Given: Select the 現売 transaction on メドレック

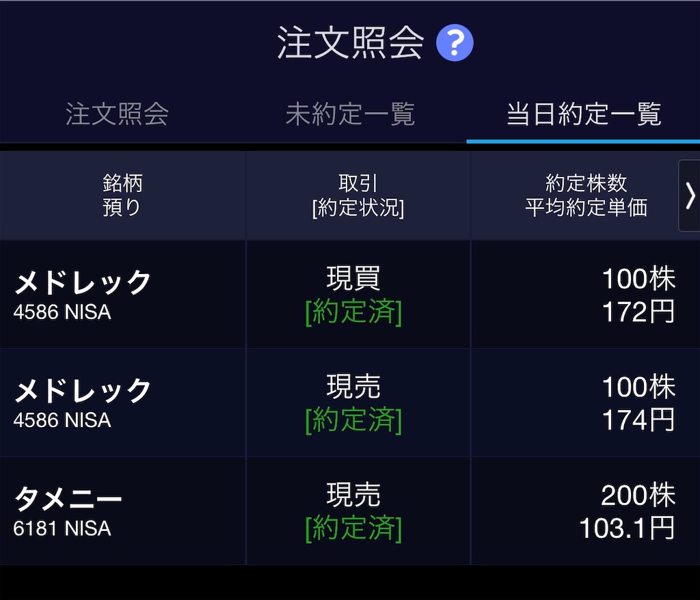Looking at the screenshot, I should (x=353, y=386).
